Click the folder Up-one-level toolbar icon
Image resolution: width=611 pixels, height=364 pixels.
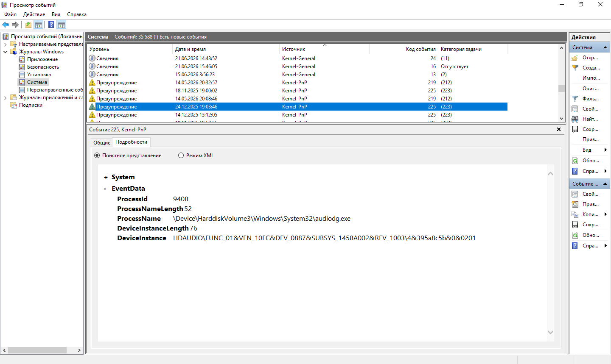pos(28,25)
